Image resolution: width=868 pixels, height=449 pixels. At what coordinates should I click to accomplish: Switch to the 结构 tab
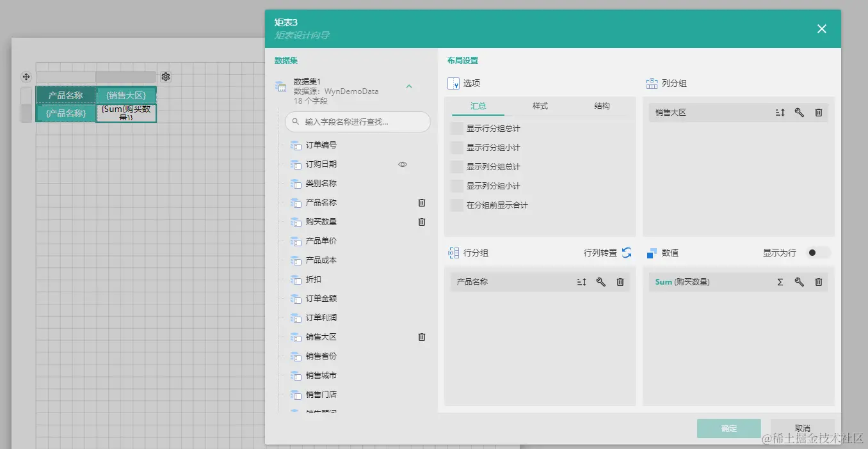(602, 106)
